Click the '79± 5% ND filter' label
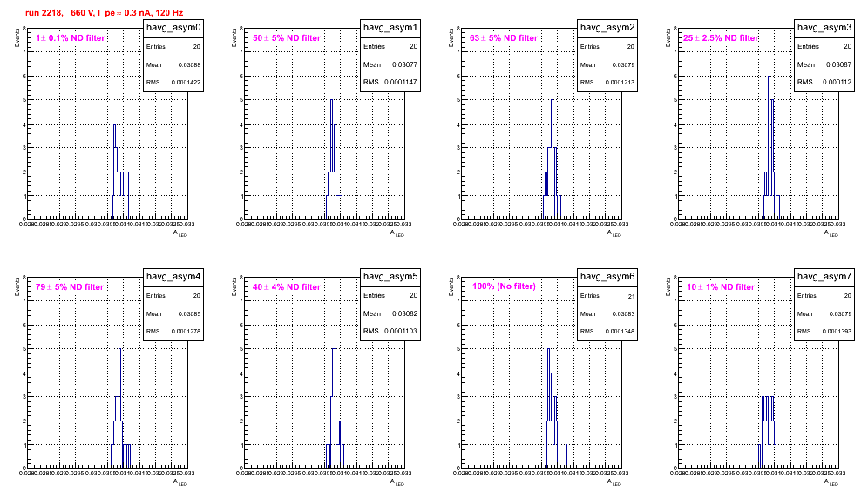 (x=70, y=287)
